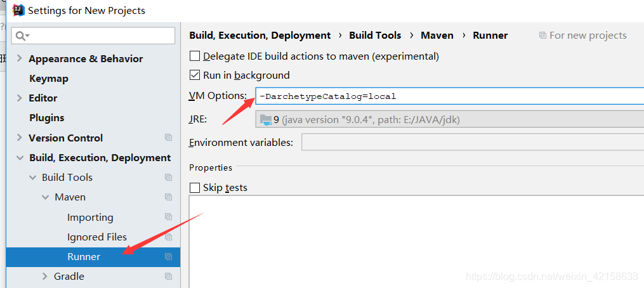
Task: Select Ignored Files under Maven
Action: 97,237
